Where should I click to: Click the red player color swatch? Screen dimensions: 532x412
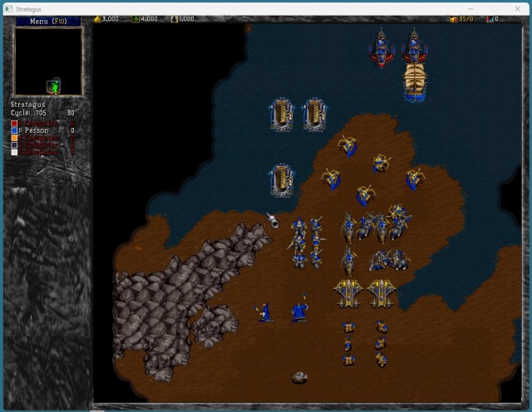(14, 123)
